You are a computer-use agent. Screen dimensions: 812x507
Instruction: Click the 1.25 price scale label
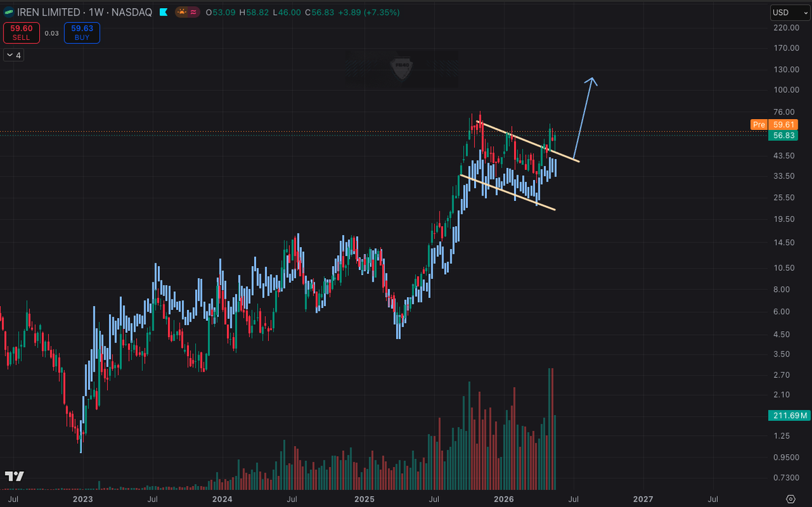[x=782, y=436]
